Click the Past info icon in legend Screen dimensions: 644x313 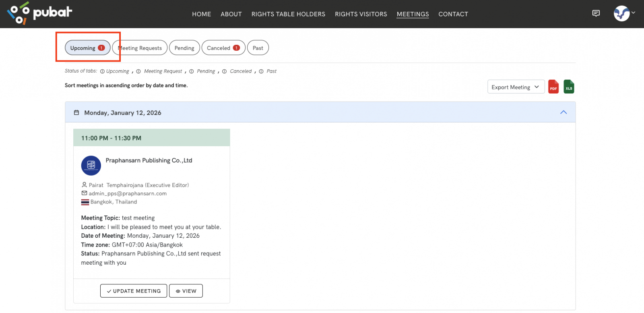pos(261,71)
